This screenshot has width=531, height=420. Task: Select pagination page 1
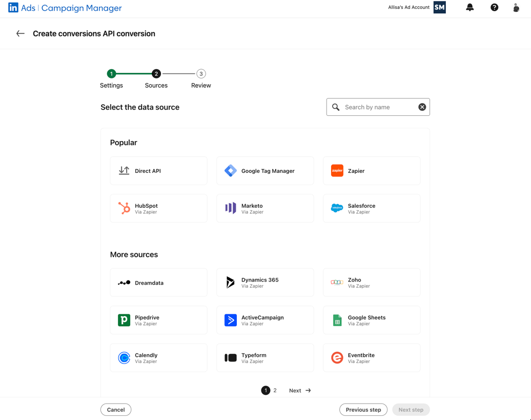266,391
